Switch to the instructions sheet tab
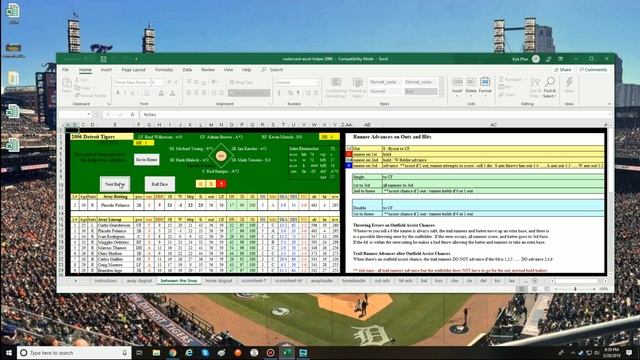The image size is (640, 360). [x=106, y=281]
